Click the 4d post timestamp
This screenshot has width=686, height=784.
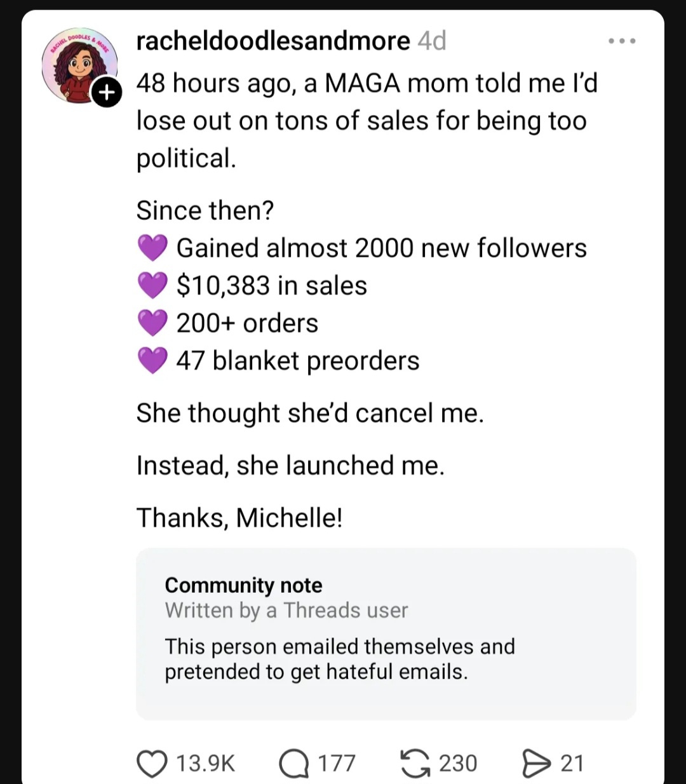[432, 41]
